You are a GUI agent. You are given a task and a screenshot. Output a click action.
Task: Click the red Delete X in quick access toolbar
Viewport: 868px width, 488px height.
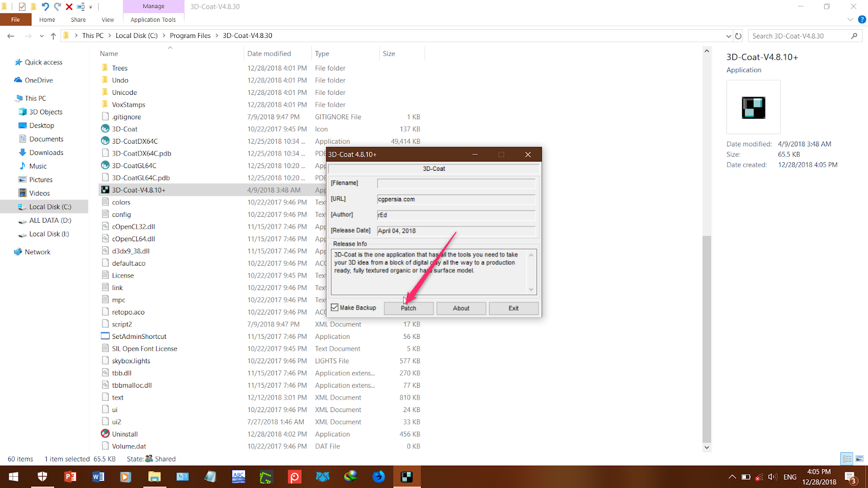tap(69, 7)
